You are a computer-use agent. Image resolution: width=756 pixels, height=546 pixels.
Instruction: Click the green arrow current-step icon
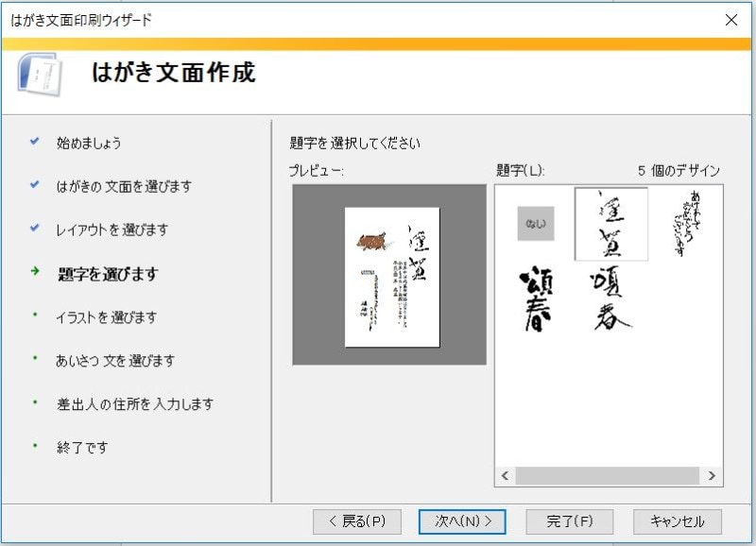click(x=35, y=271)
